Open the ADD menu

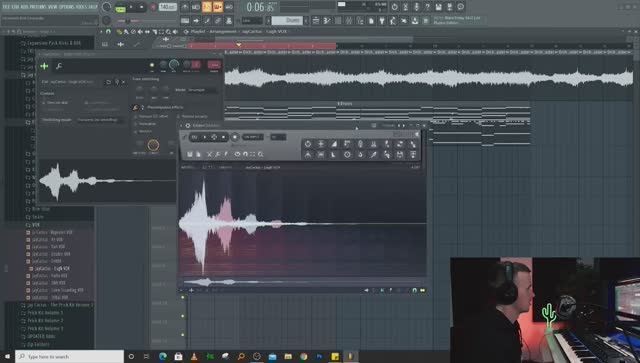click(24, 7)
